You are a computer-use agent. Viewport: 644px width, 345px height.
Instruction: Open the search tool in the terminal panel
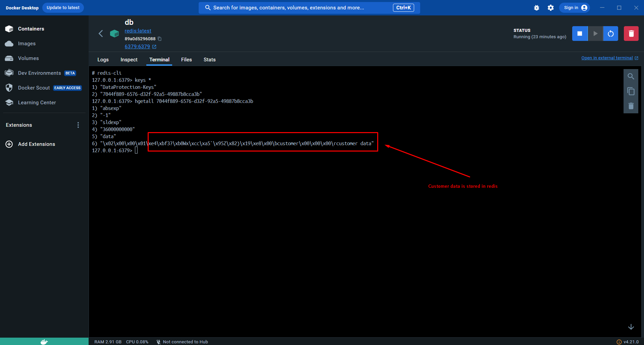click(x=631, y=76)
